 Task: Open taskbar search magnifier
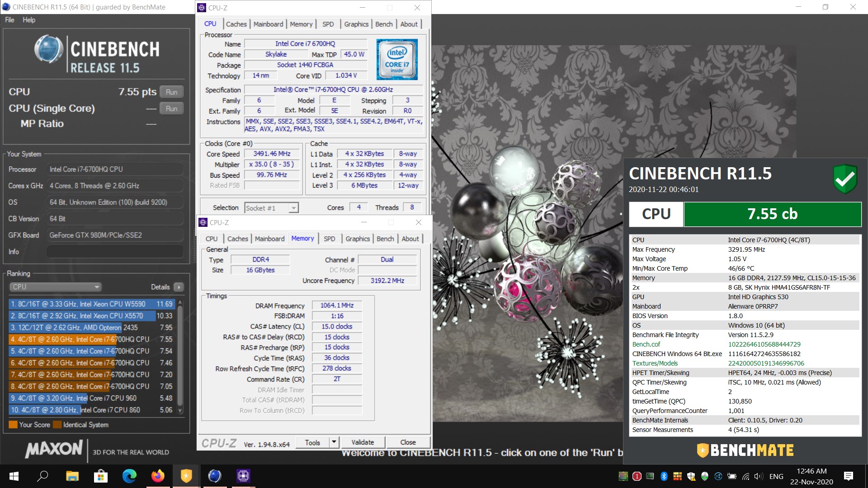tap(42, 476)
